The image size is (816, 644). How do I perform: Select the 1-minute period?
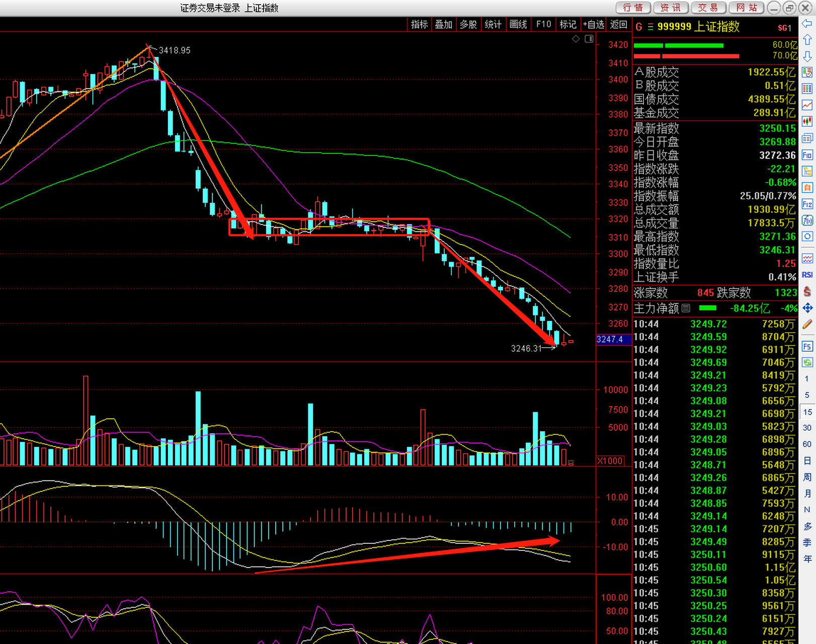click(807, 379)
